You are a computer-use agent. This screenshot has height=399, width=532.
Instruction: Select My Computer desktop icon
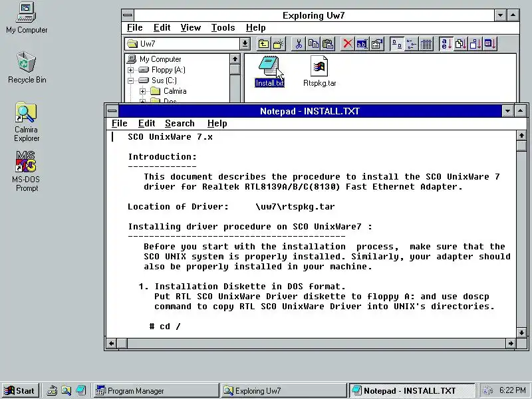[x=27, y=19]
